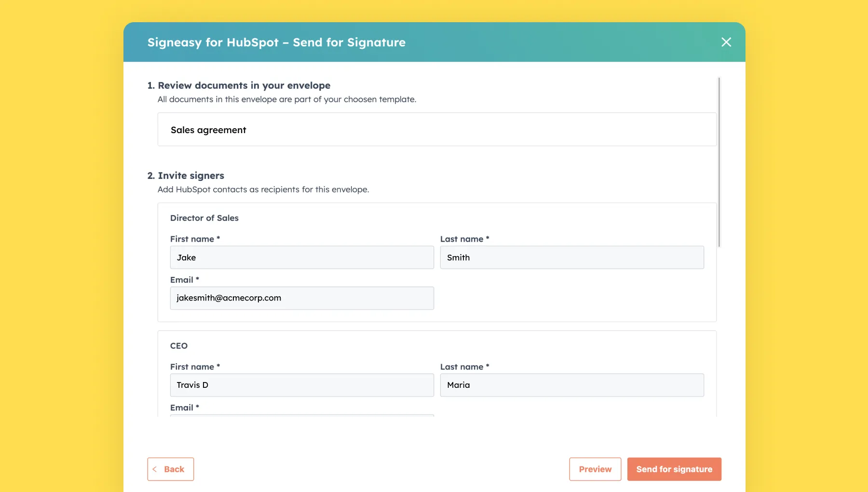Select the Sales agreement document row
Image resolution: width=868 pixels, height=492 pixels.
(x=437, y=129)
